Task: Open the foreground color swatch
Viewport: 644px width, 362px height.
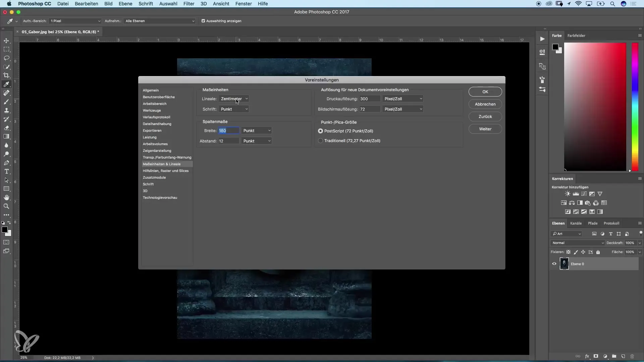Action: point(5,230)
